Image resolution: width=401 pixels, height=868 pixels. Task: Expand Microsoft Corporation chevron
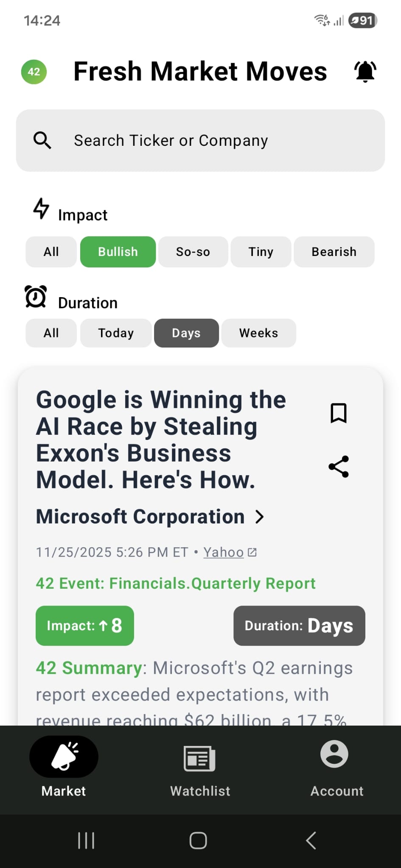[260, 517]
